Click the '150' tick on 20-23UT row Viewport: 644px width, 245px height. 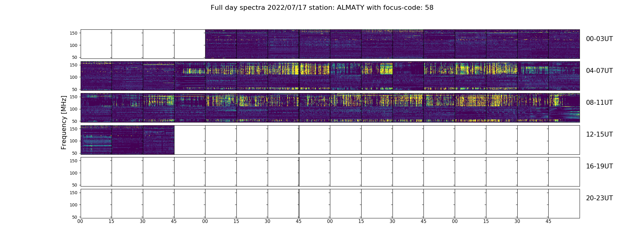(74, 193)
